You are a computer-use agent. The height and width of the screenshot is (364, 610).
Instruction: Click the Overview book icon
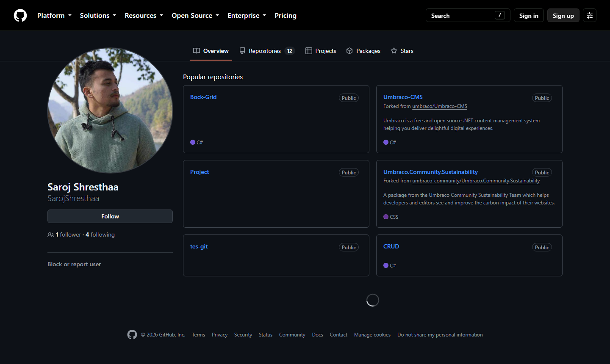(197, 51)
